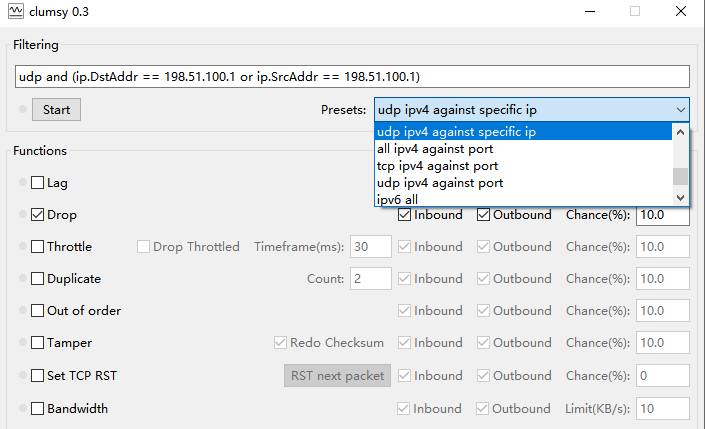Click the Bandwidth status indicator dot
The height and width of the screenshot is (429, 705).
[x=22, y=409]
